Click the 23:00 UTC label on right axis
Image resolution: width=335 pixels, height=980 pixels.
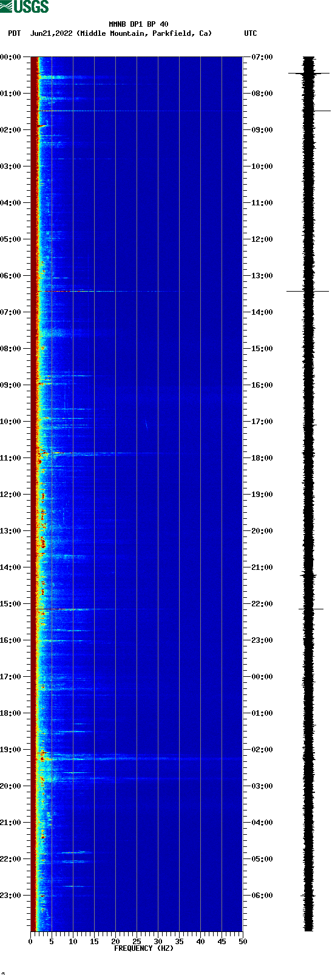coord(262,640)
